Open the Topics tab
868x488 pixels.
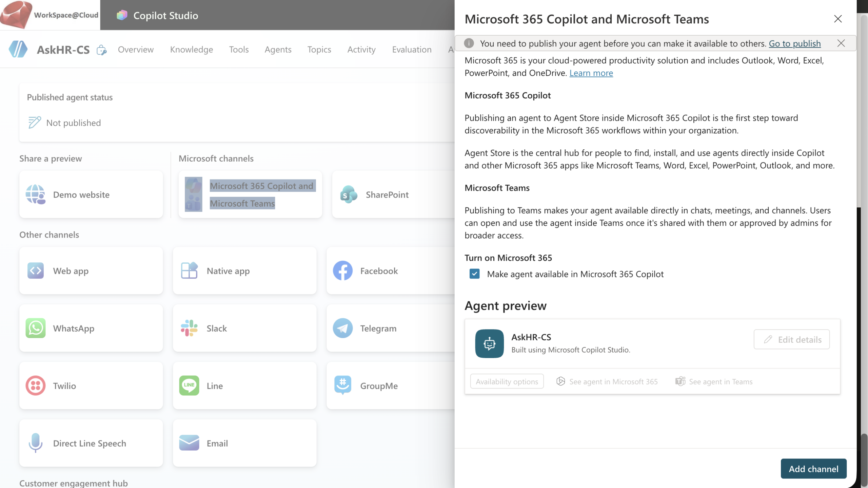319,49
